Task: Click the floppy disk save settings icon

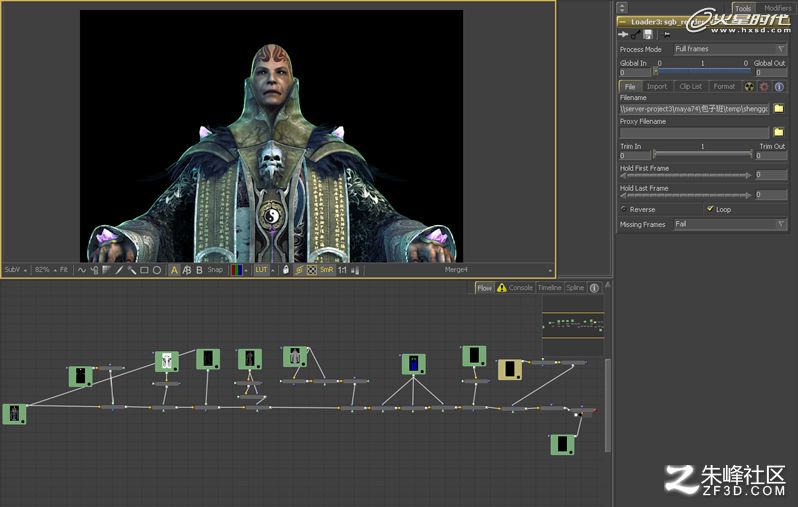Action: [648, 34]
